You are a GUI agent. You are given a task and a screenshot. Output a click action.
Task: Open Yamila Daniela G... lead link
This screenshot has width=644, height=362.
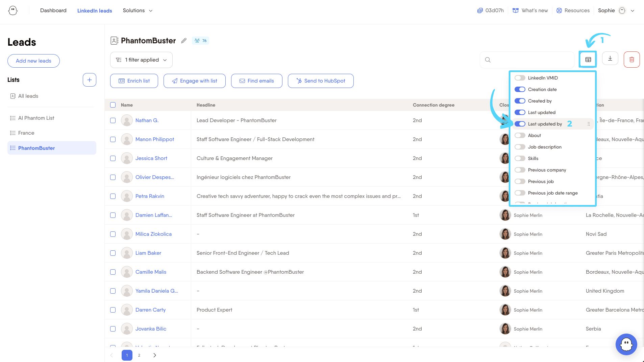(x=157, y=291)
